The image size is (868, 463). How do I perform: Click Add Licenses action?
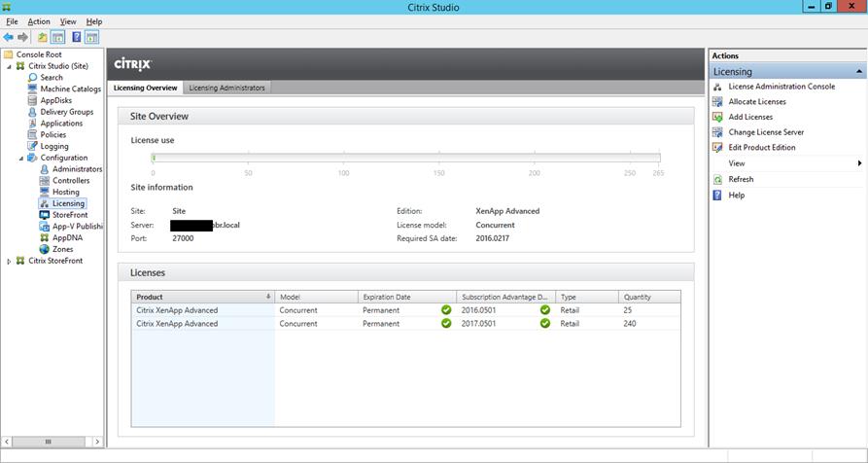coord(750,117)
